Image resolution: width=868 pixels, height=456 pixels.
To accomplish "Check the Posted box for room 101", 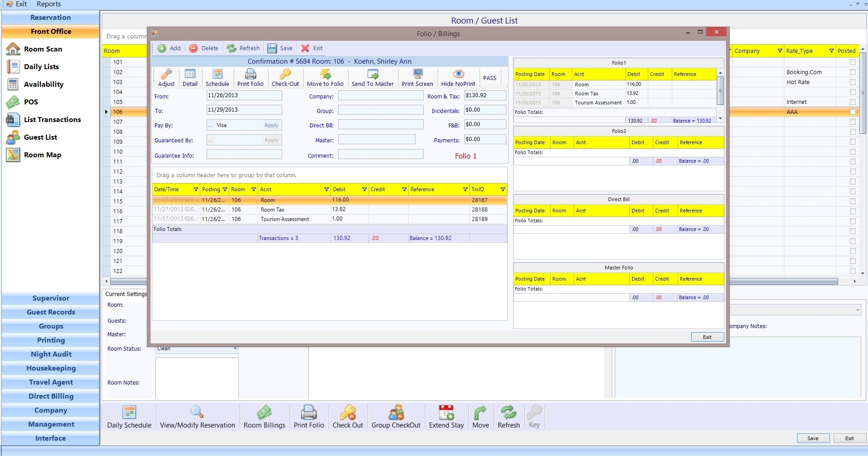I will click(x=853, y=62).
